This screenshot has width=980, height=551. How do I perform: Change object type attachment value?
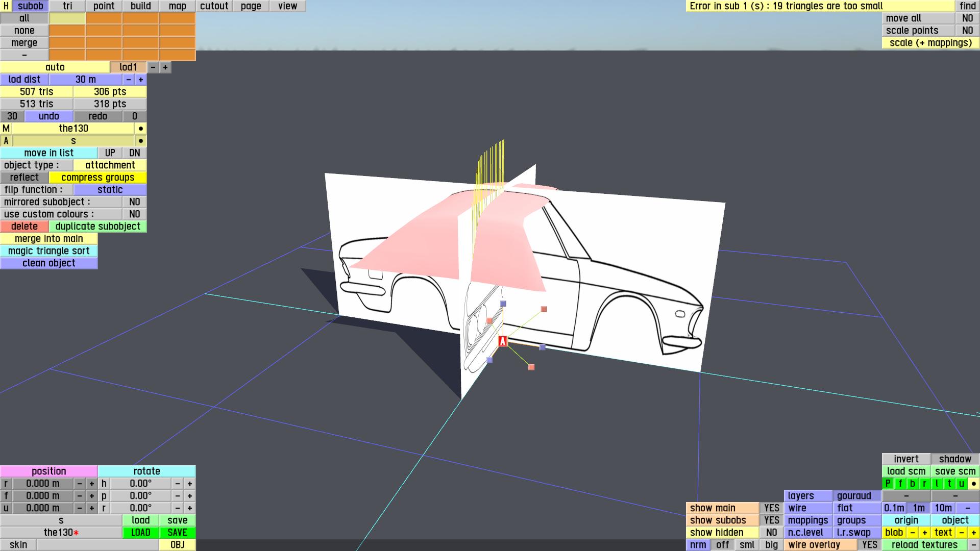pos(110,165)
